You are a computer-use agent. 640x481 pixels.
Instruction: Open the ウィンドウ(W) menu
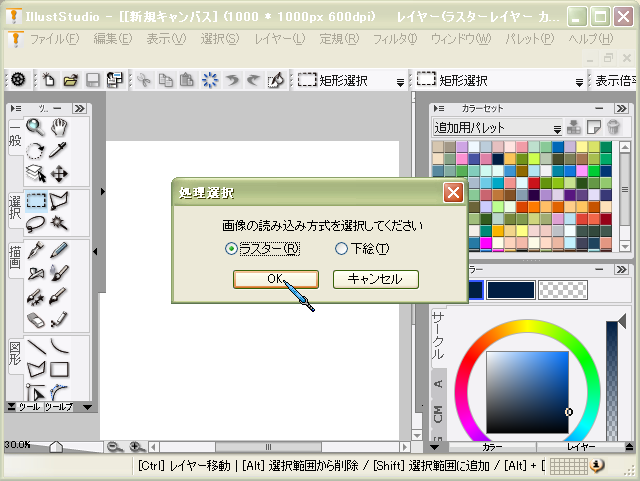tap(461, 39)
